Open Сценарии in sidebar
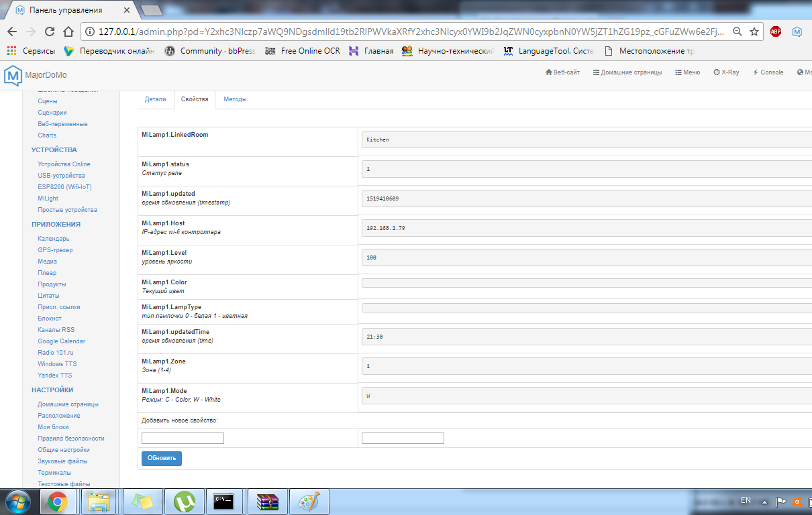The image size is (812, 515). pyautogui.click(x=52, y=113)
